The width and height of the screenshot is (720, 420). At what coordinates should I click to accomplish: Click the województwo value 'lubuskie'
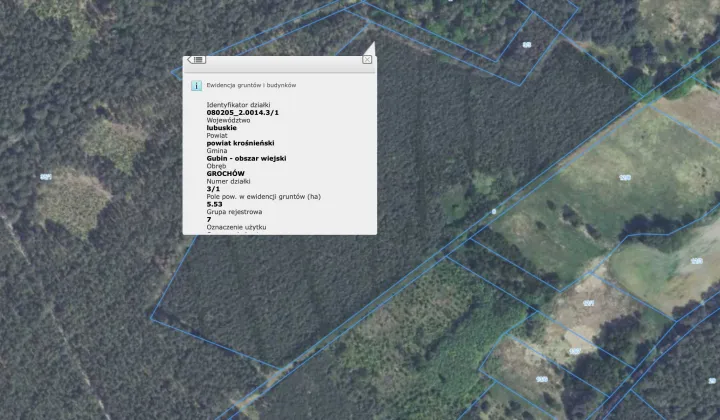[x=221, y=128]
